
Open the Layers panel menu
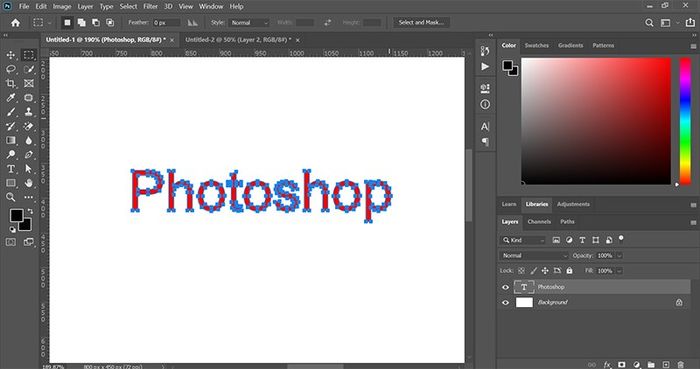click(693, 222)
